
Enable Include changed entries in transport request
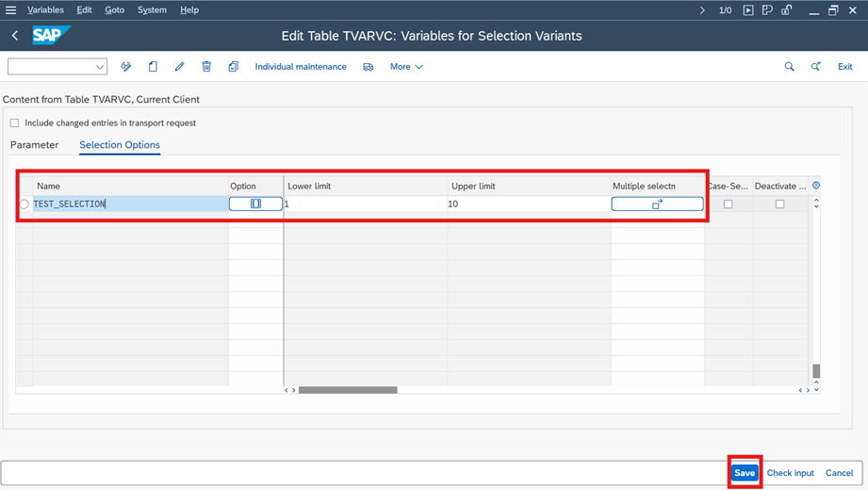point(14,122)
